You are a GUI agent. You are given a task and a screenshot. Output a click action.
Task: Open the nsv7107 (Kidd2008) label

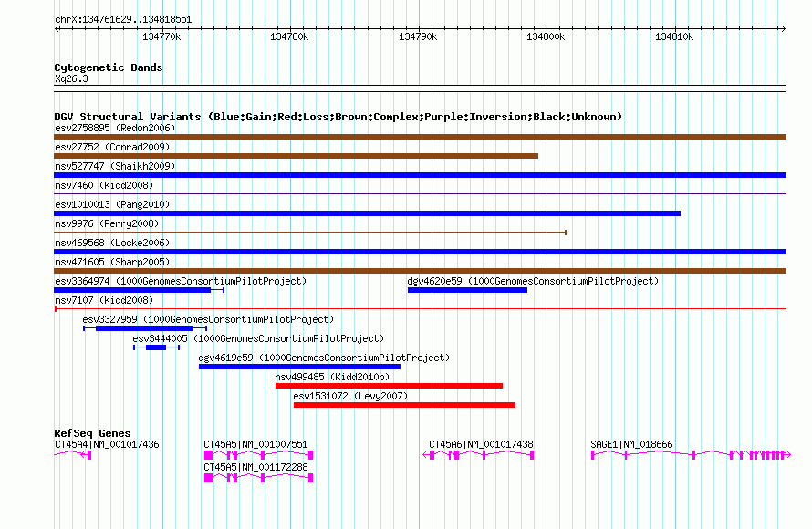(104, 300)
